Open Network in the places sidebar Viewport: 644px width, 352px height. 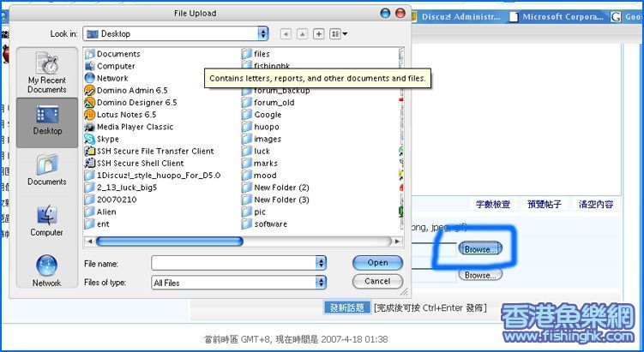pos(47,271)
